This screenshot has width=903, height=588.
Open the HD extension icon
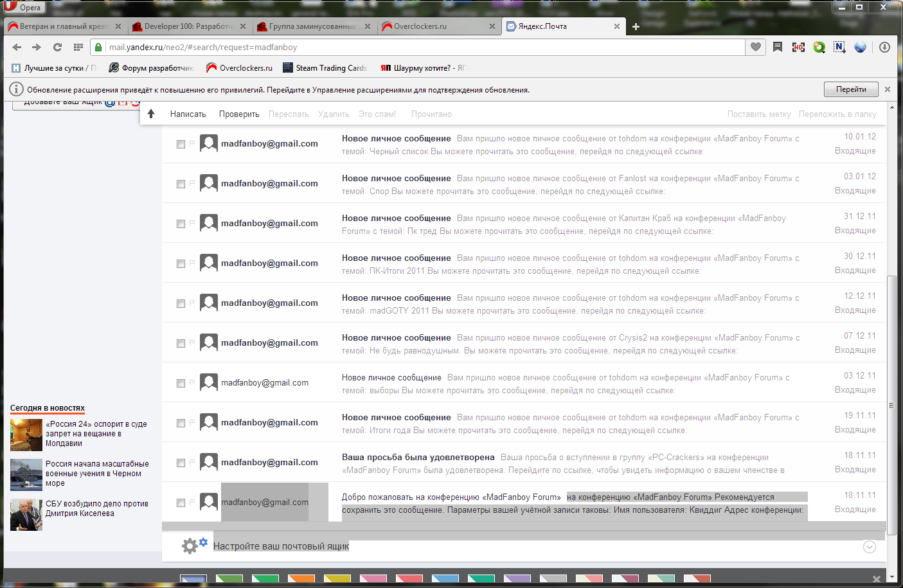click(798, 47)
